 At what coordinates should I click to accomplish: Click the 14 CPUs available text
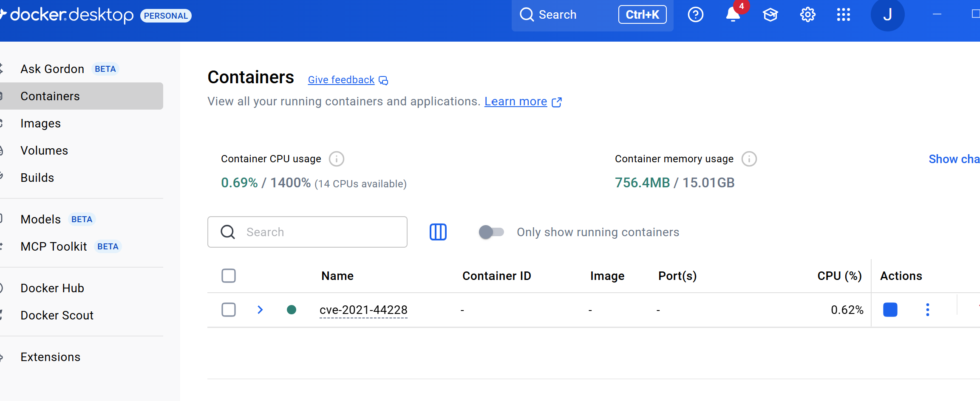pos(361,184)
